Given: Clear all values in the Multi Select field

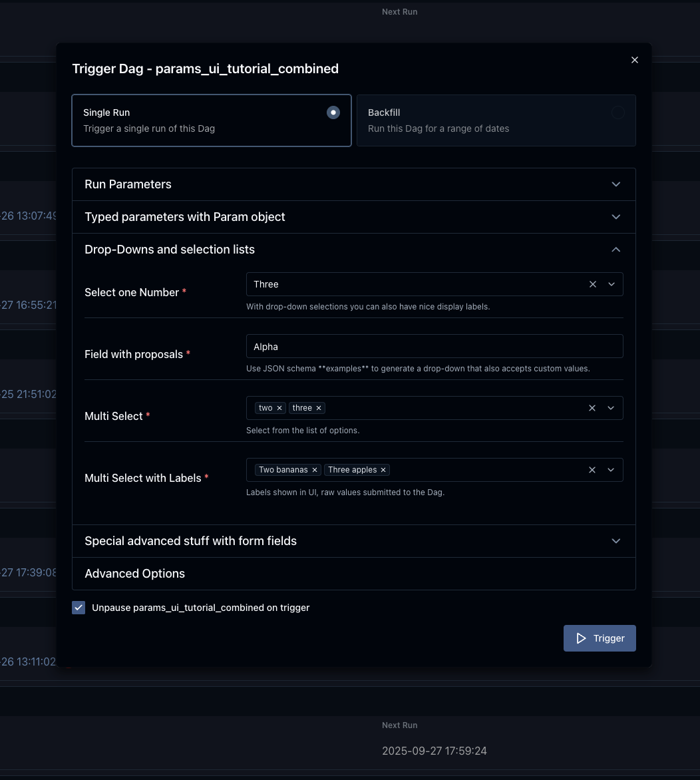Looking at the screenshot, I should click(592, 407).
